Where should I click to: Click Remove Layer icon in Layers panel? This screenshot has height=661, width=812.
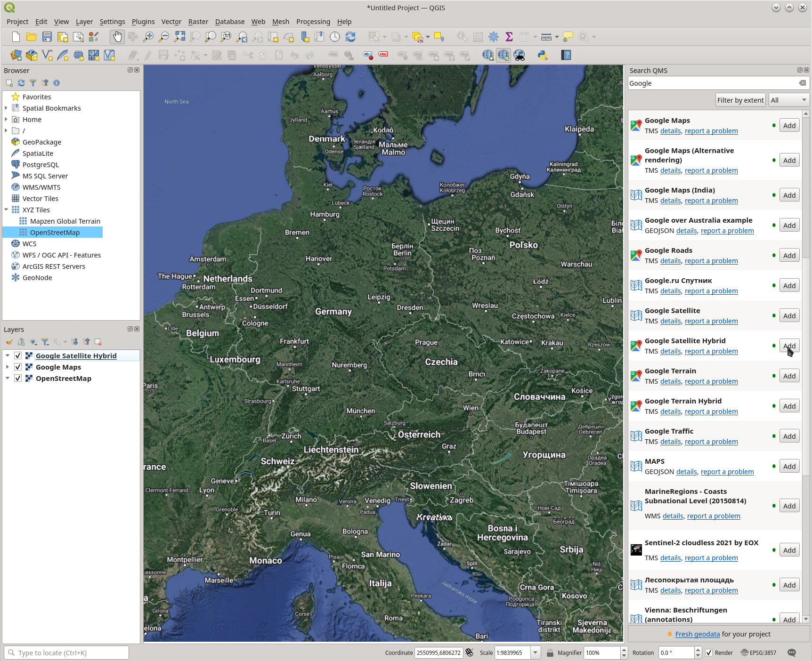98,342
